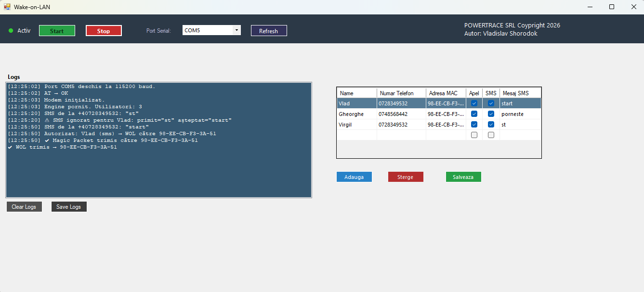Toggle the SMS checkbox for Gheorghe
This screenshot has height=292, width=644.
[491, 114]
